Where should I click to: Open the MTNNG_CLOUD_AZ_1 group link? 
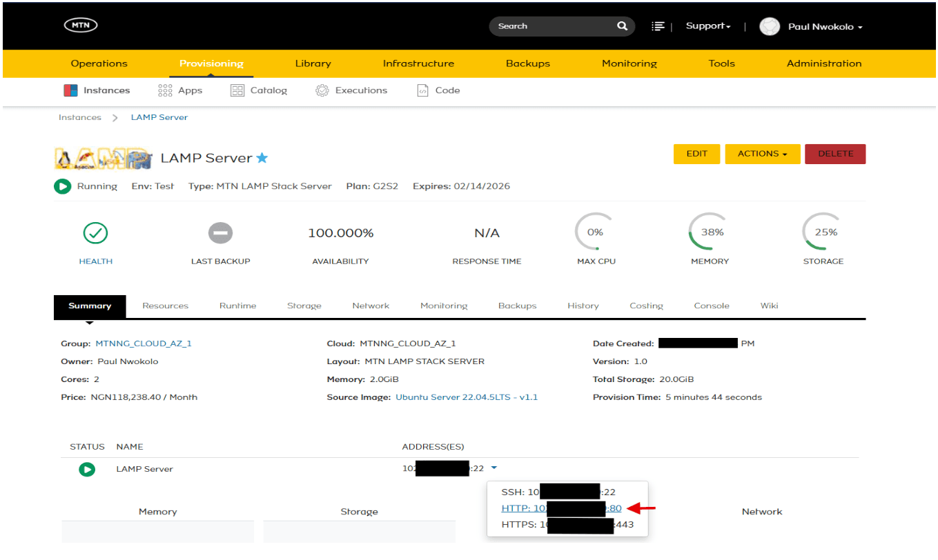tap(144, 343)
